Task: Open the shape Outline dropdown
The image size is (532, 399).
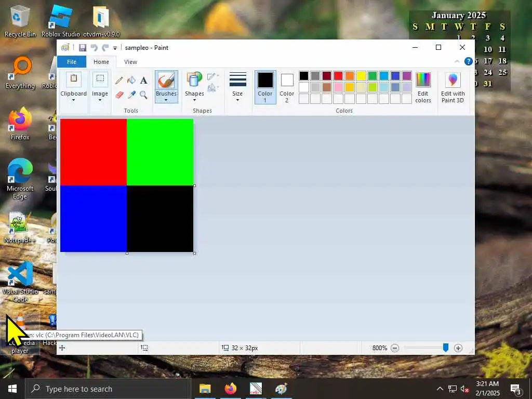Action: tap(213, 76)
